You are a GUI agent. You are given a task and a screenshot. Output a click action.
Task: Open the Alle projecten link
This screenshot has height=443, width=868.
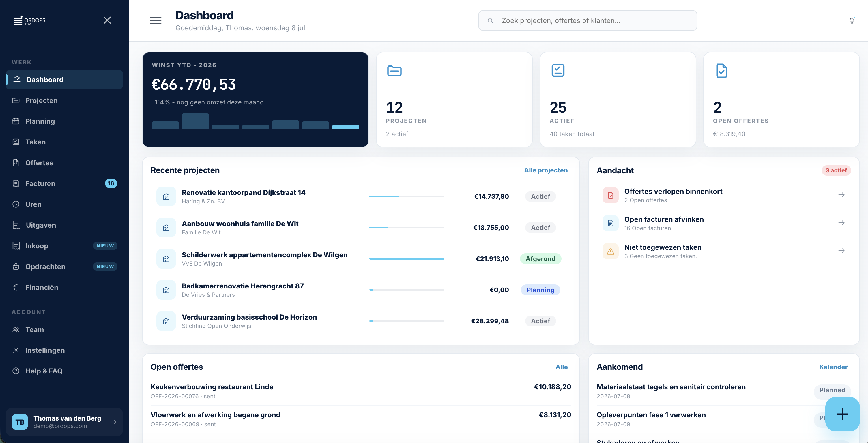point(546,170)
